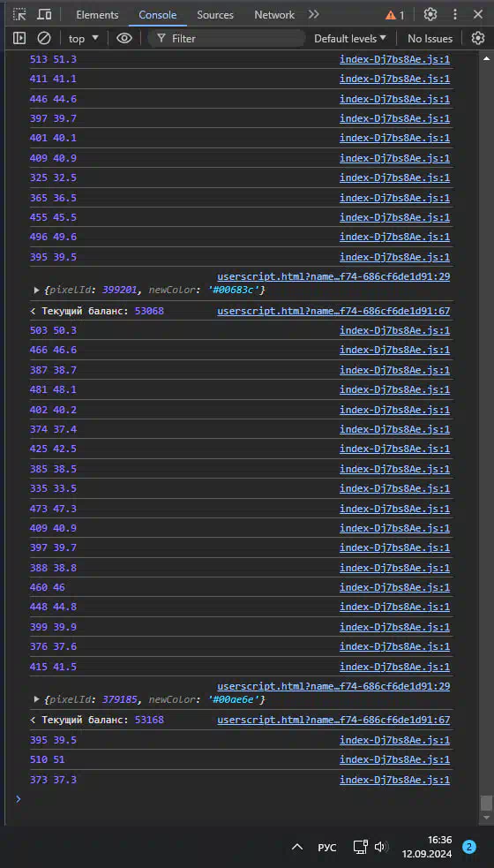Switch to the Network tab

274,15
